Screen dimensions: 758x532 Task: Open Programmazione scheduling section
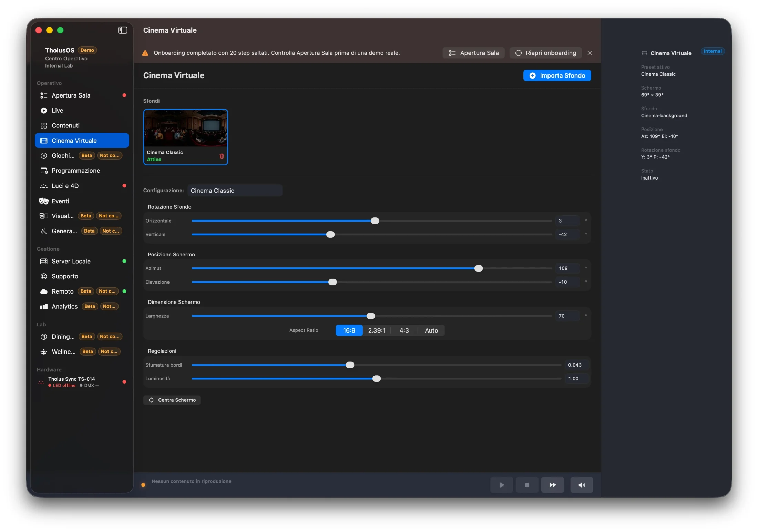[x=82, y=171]
